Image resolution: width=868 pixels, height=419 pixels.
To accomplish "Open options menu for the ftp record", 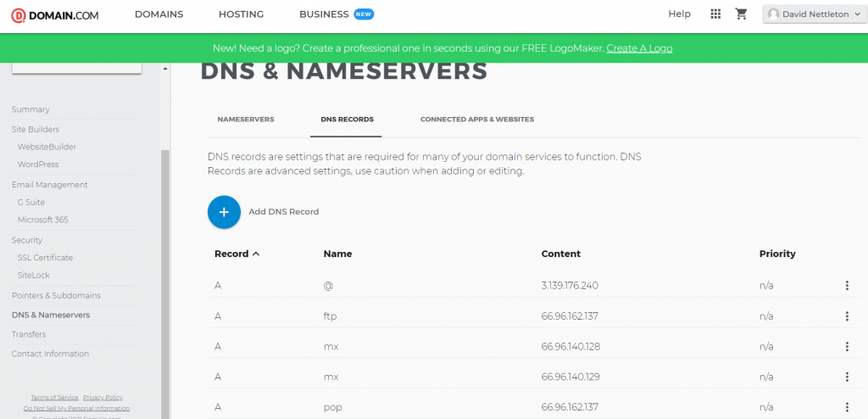I will tap(846, 316).
